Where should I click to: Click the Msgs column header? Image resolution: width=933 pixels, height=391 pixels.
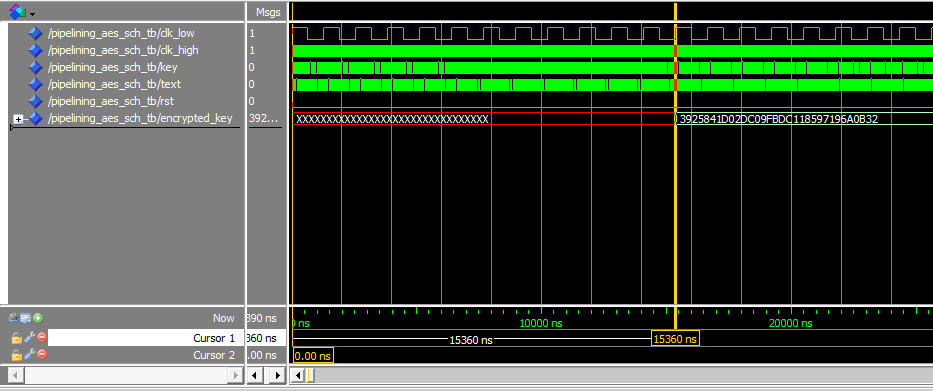268,11
